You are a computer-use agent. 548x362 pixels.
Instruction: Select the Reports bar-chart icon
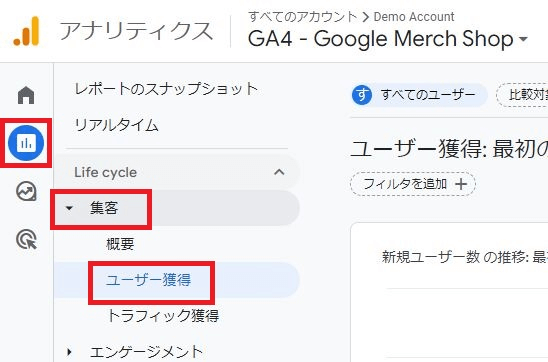pyautogui.click(x=26, y=143)
